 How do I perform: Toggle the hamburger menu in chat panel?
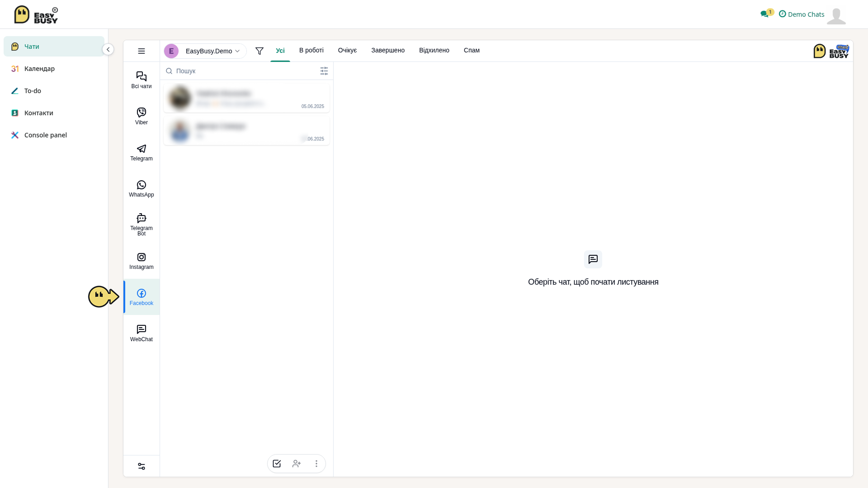142,51
